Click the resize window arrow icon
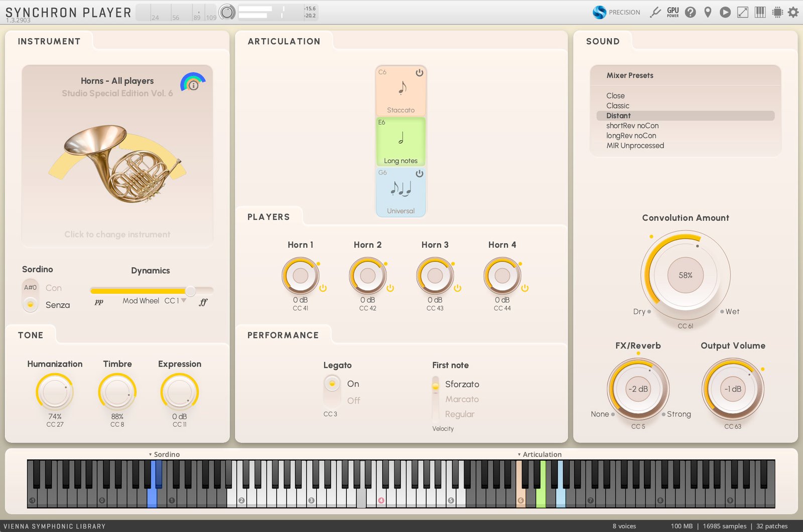Screen dimensions: 803x532 742,13
